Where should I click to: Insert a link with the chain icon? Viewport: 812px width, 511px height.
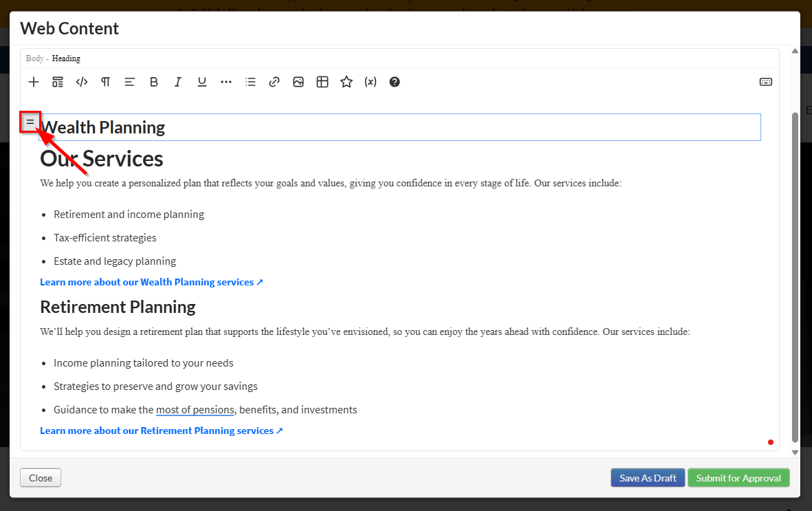[x=274, y=82]
